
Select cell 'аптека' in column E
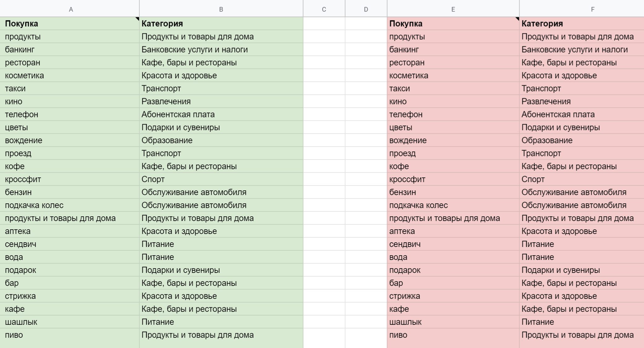[453, 231]
